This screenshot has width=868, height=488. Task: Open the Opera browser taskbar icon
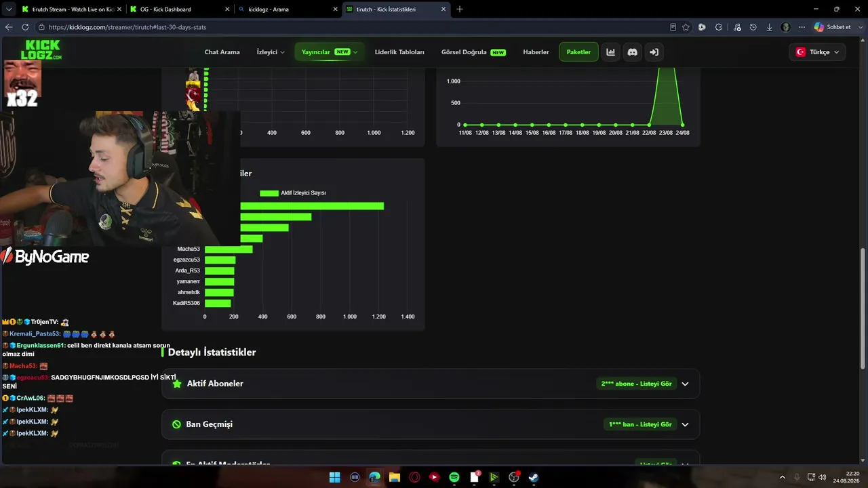[414, 477]
